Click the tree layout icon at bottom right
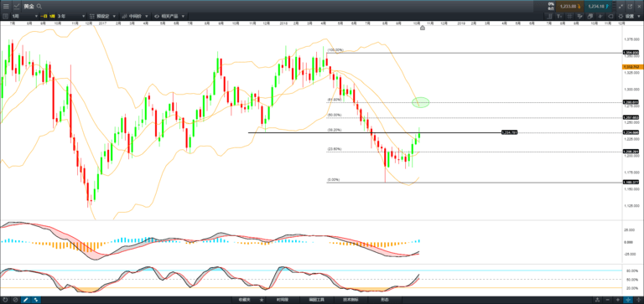644x304 pixels. pyautogui.click(x=597, y=300)
